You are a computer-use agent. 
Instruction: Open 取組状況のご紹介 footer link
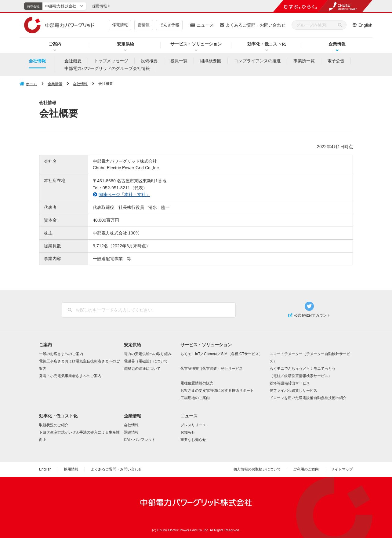[54, 425]
